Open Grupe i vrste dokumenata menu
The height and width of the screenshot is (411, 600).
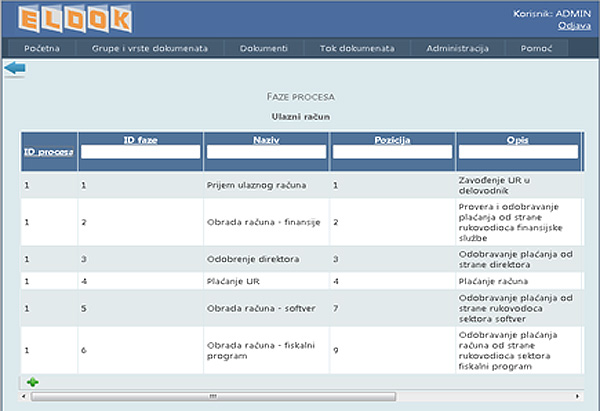click(x=150, y=48)
